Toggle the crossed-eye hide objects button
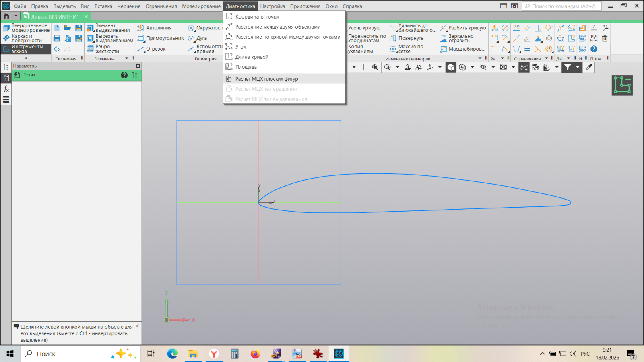The width and height of the screenshot is (644, 362). 483,67
